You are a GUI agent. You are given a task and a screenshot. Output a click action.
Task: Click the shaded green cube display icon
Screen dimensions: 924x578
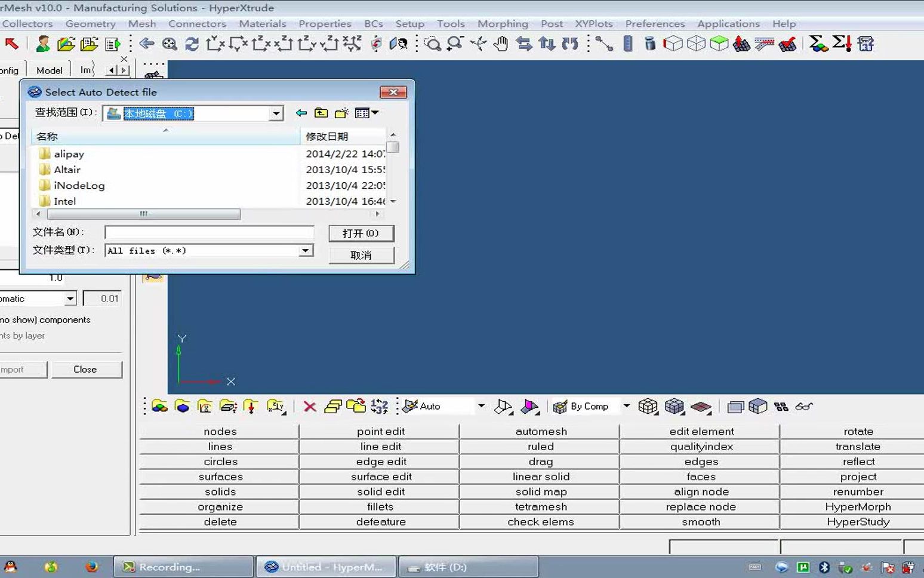(x=719, y=44)
